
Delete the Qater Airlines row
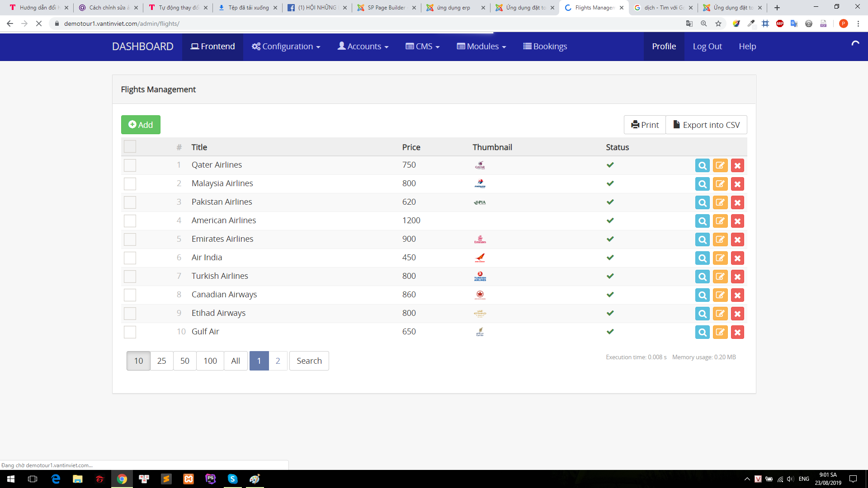737,165
